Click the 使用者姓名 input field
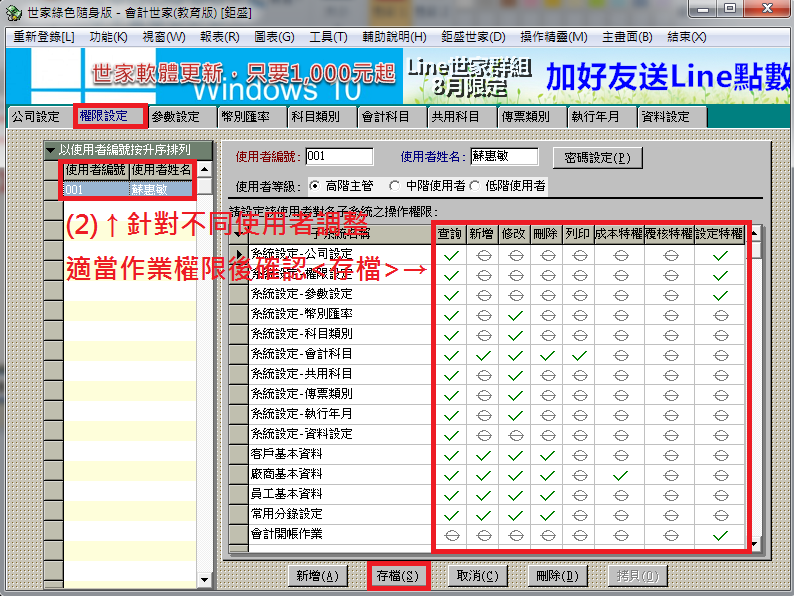The image size is (794, 596). [503, 157]
